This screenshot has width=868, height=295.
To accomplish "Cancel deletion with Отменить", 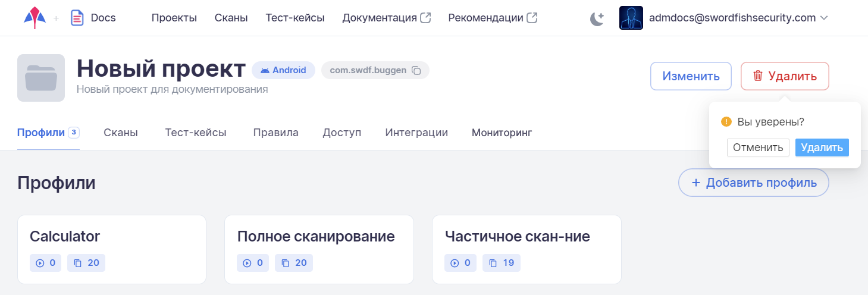I will 758,147.
